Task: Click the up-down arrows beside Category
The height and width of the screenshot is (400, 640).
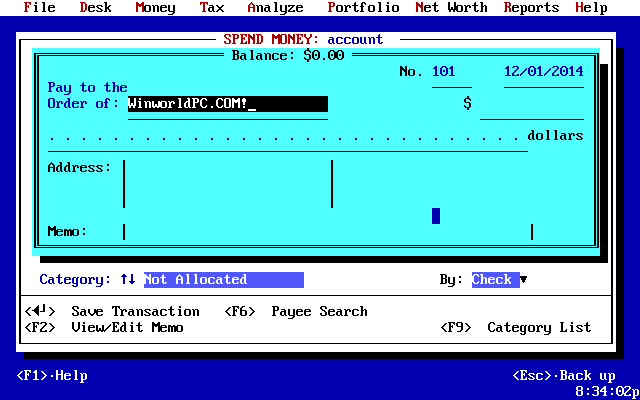Action: (128, 280)
